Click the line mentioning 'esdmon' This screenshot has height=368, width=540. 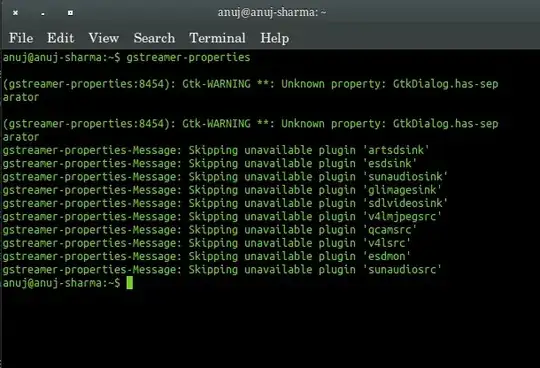click(207, 256)
